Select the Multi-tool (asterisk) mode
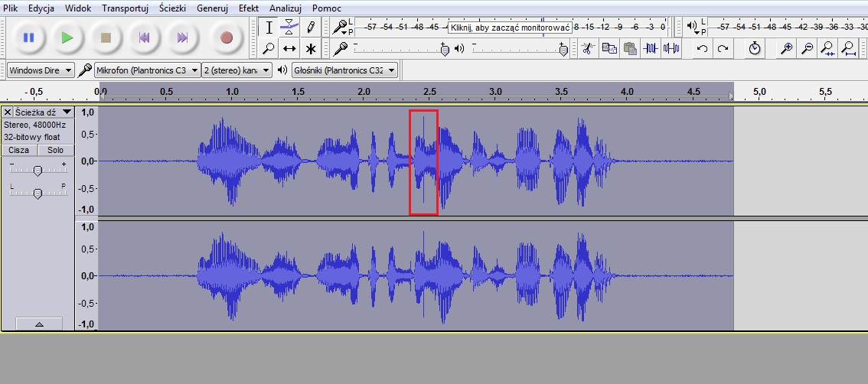This screenshot has height=384, width=868. pos(311,49)
